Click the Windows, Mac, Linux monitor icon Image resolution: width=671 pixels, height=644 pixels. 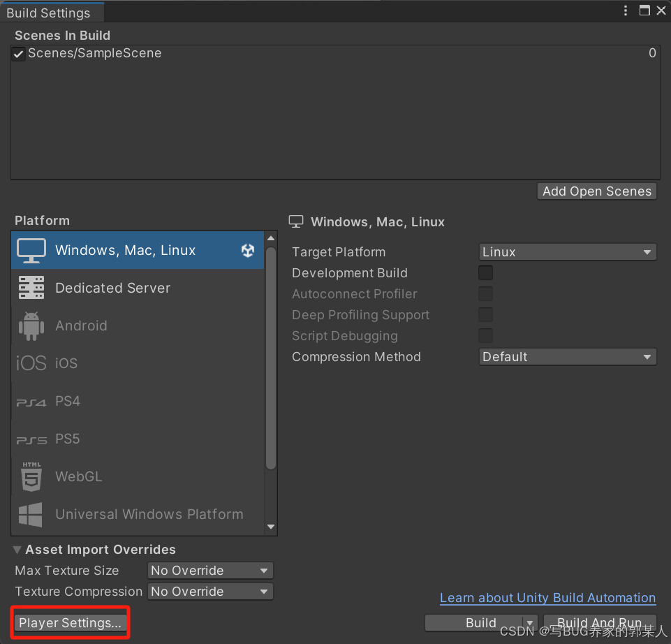pyautogui.click(x=31, y=250)
